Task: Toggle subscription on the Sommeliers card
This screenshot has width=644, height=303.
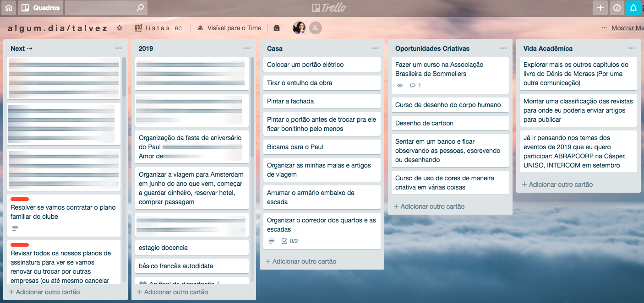Action: coord(400,85)
